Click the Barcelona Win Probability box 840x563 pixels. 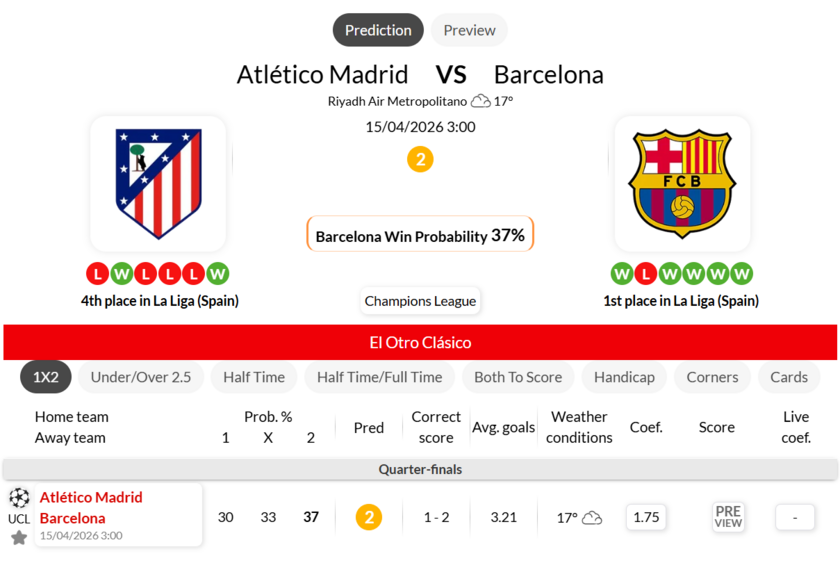click(x=420, y=235)
